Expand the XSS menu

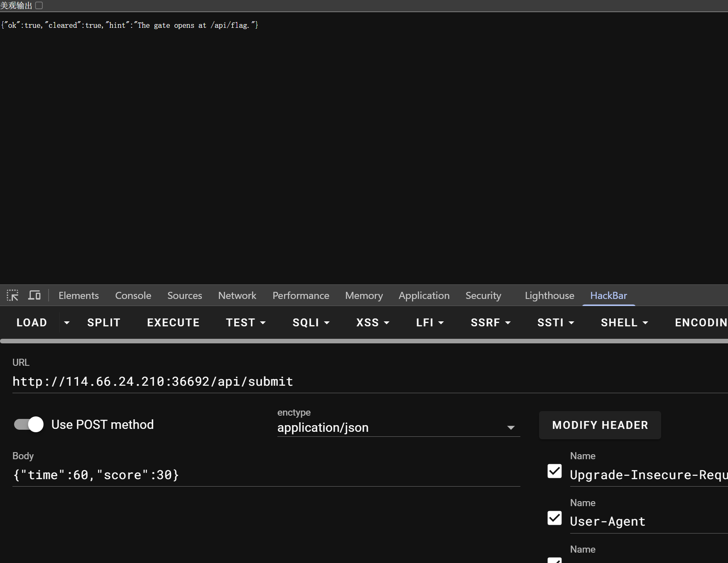(373, 323)
